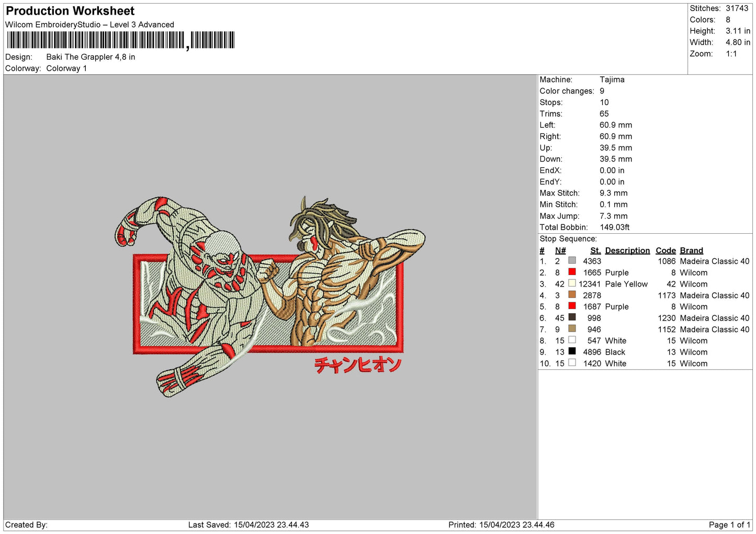Click the 'Code' column header

click(665, 251)
